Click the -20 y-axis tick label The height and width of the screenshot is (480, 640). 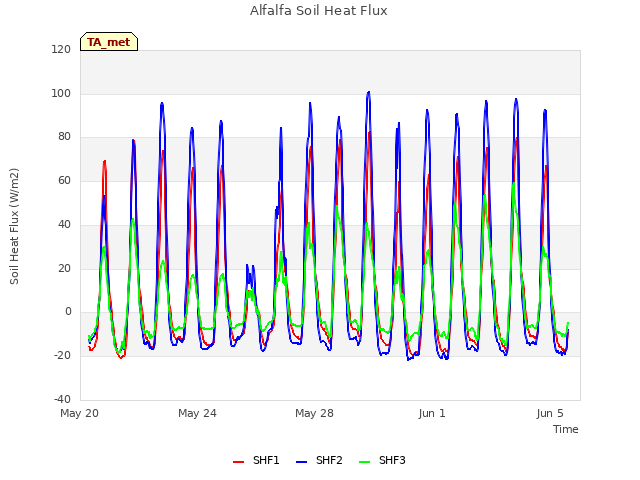62,355
